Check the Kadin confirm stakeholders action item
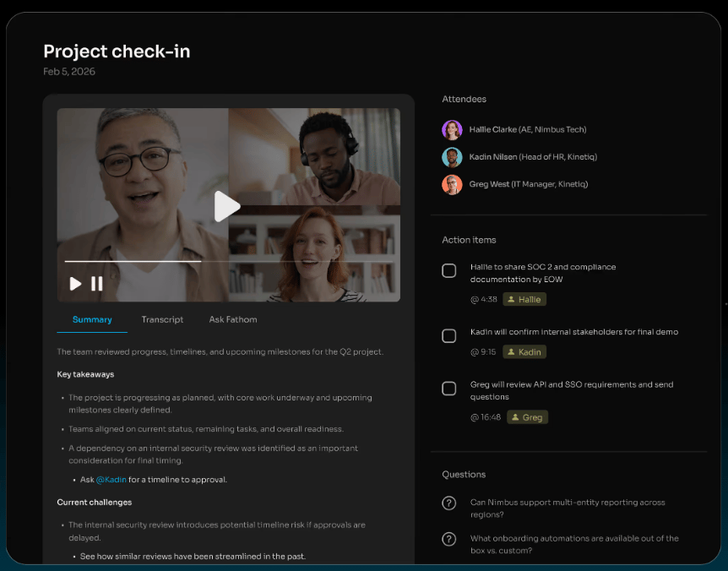728x571 pixels. (x=449, y=335)
